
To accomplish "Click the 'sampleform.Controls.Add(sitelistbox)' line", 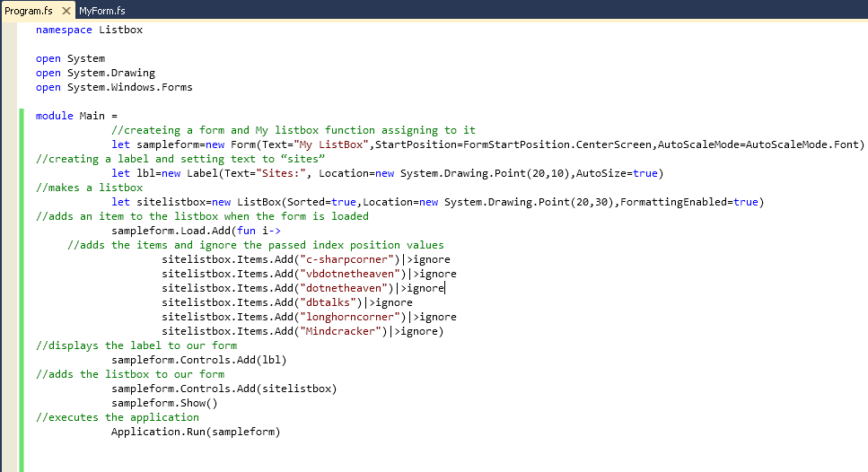I will point(224,389).
